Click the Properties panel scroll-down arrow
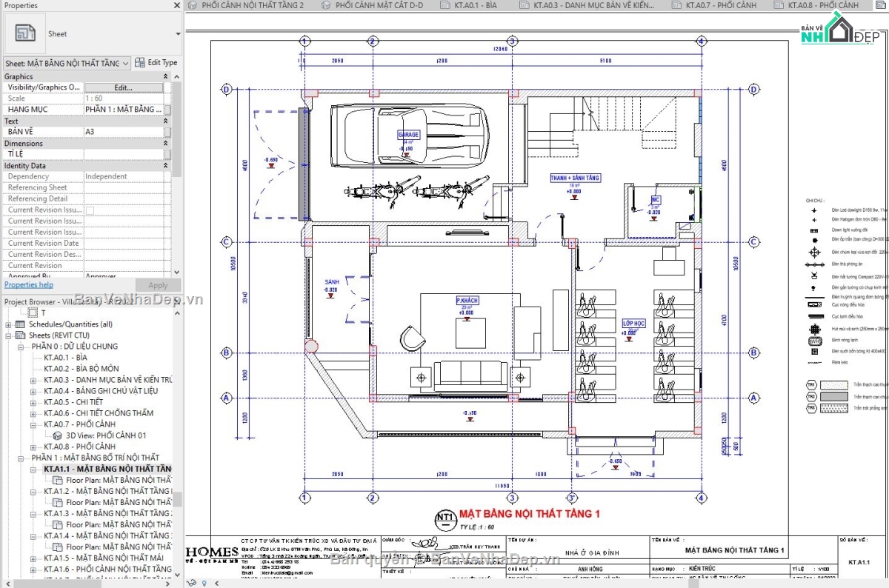Screen dimensions: 889x588 pyautogui.click(x=177, y=274)
